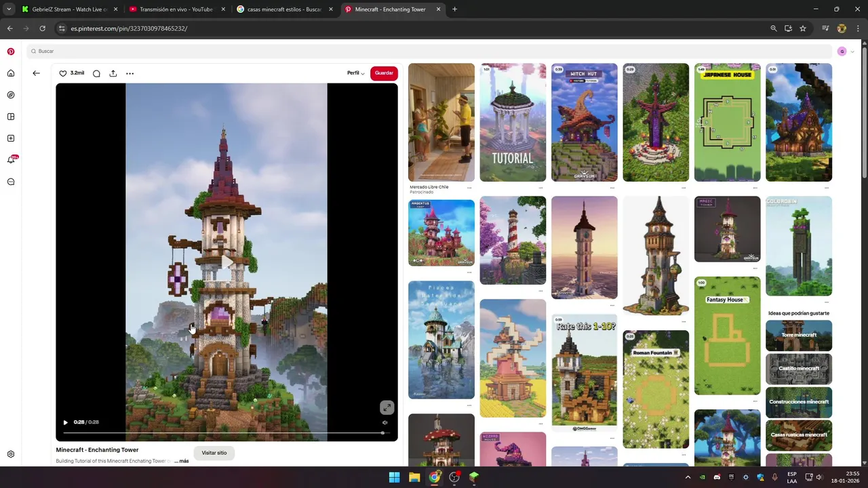Screen dimensions: 868x488
Task: Open the boards icon in Pinterest sidebar
Action: 11,117
